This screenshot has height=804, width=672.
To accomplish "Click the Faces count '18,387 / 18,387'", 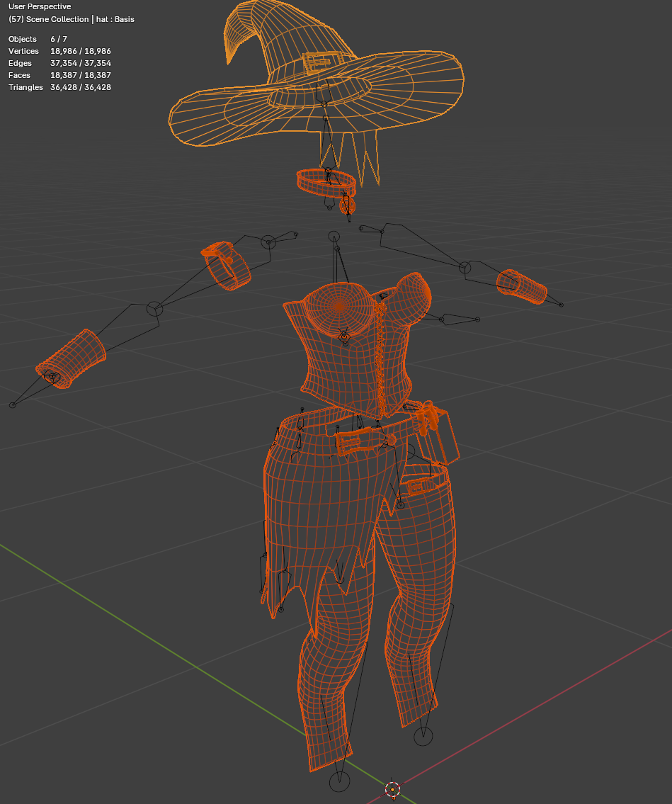I will point(81,75).
